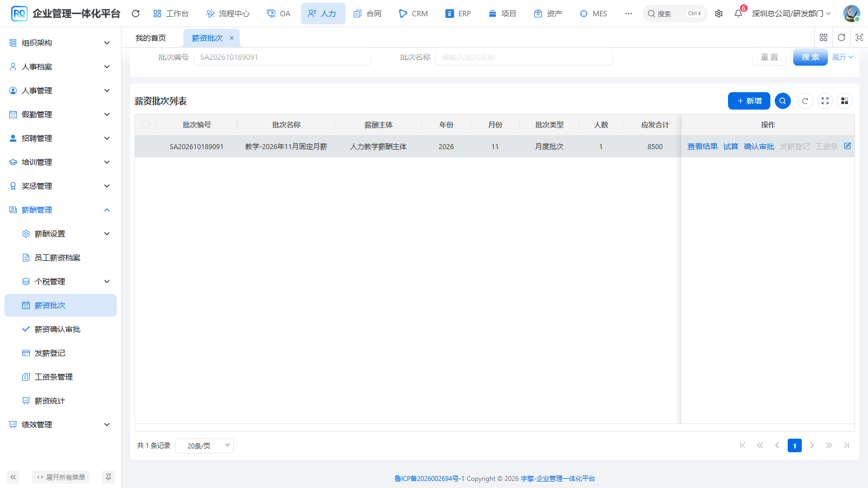Click the edit icon in the batch row

[x=847, y=146]
